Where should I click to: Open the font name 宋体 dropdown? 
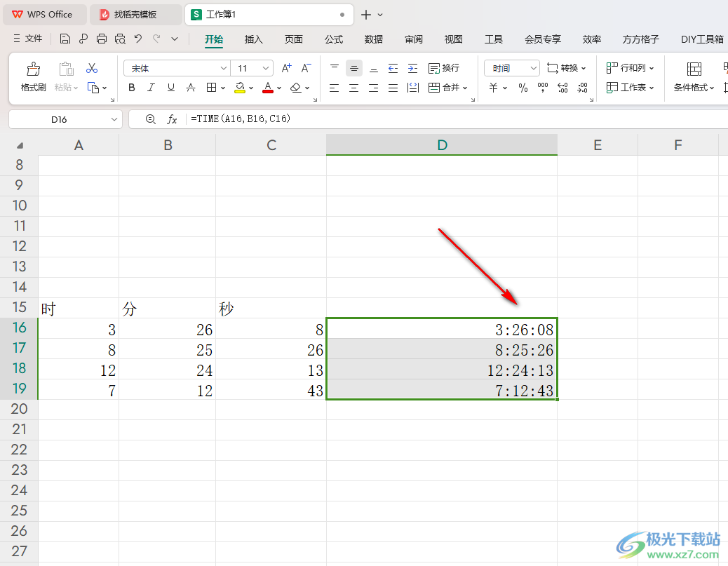pos(223,68)
